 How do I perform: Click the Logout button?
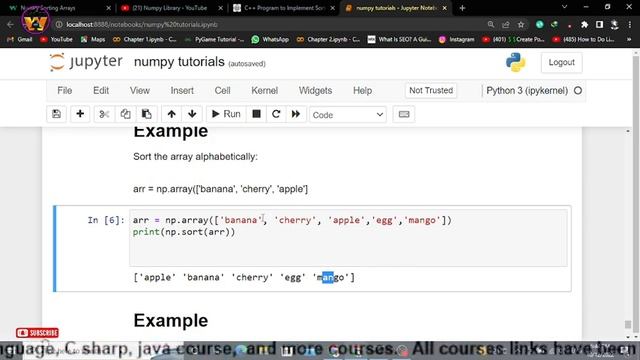click(562, 62)
